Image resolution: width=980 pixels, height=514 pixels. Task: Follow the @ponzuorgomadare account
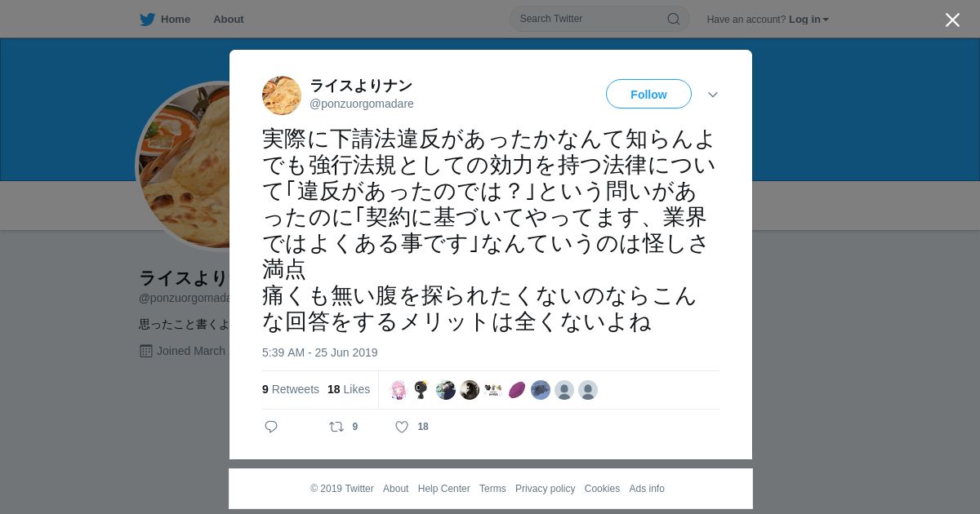pos(648,94)
